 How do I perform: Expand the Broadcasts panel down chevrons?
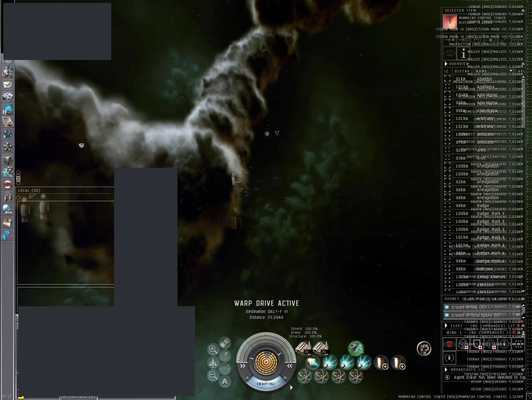coord(523,370)
